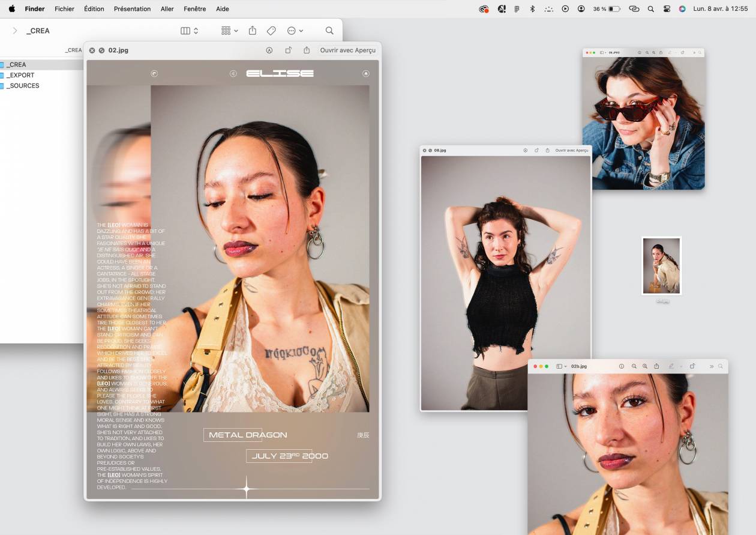The height and width of the screenshot is (535, 756).
Task: Open the Fenêtre menu in menu bar
Action: (x=194, y=9)
